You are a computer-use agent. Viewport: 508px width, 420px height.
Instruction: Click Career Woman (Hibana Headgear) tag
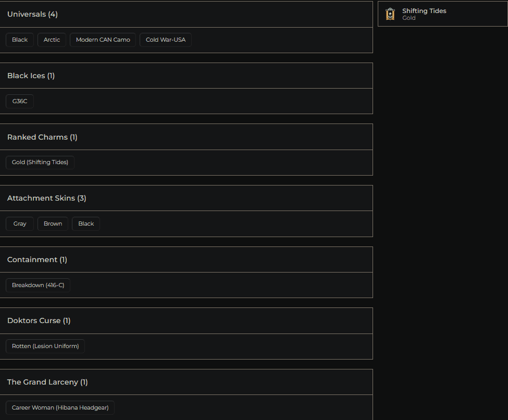[60, 408]
